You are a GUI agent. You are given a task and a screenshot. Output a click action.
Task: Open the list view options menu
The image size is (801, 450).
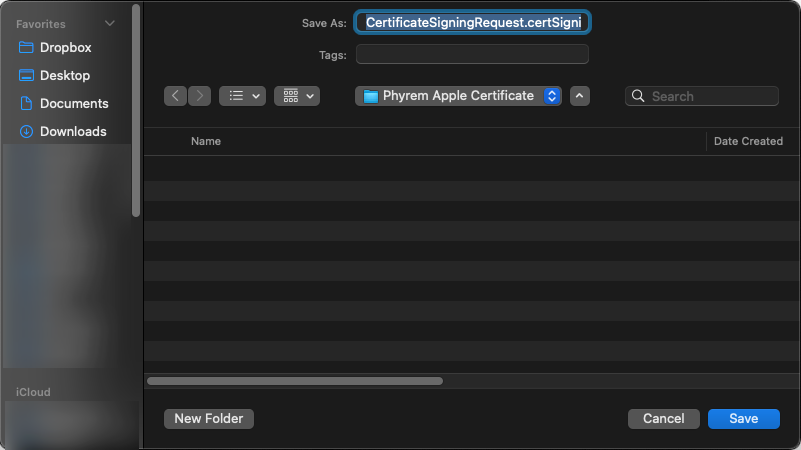242,96
